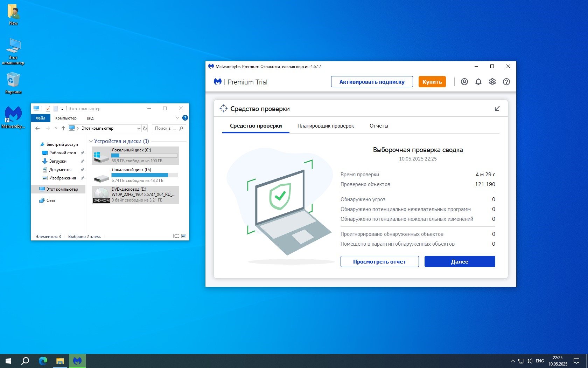Click Malwarebytes icon in the taskbar
Image resolution: width=588 pixels, height=368 pixels.
coord(77,361)
